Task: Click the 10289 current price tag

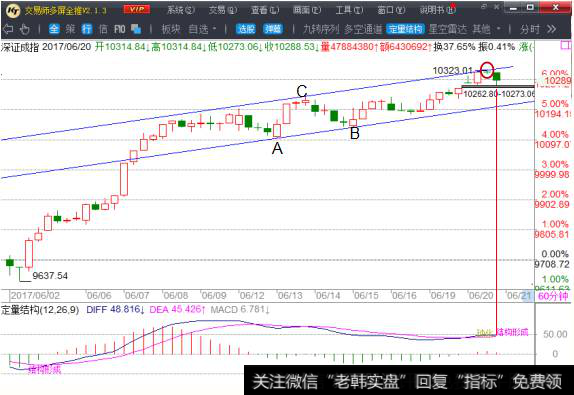Action: coord(557,81)
